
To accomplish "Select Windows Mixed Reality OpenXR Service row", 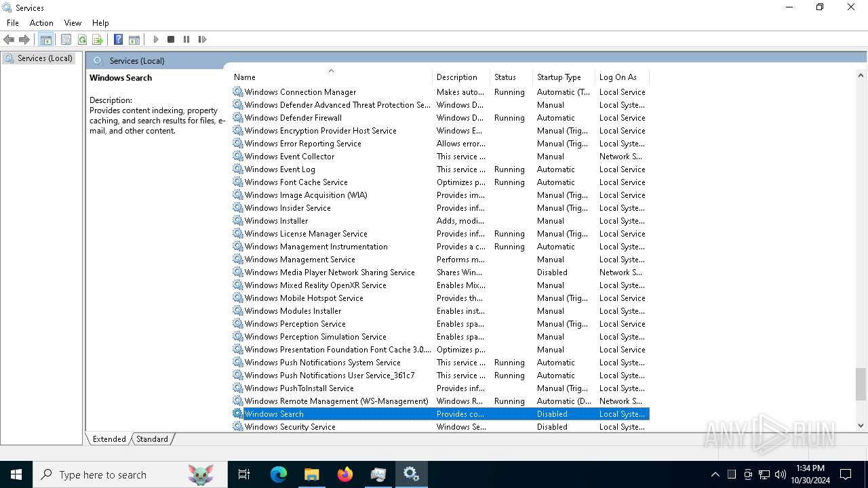I will [440, 285].
